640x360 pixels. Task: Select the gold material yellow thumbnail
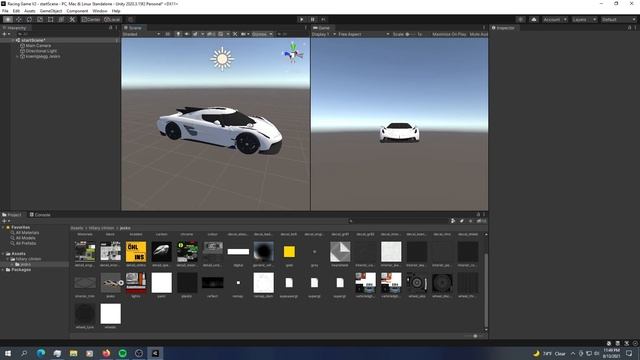[x=289, y=251]
